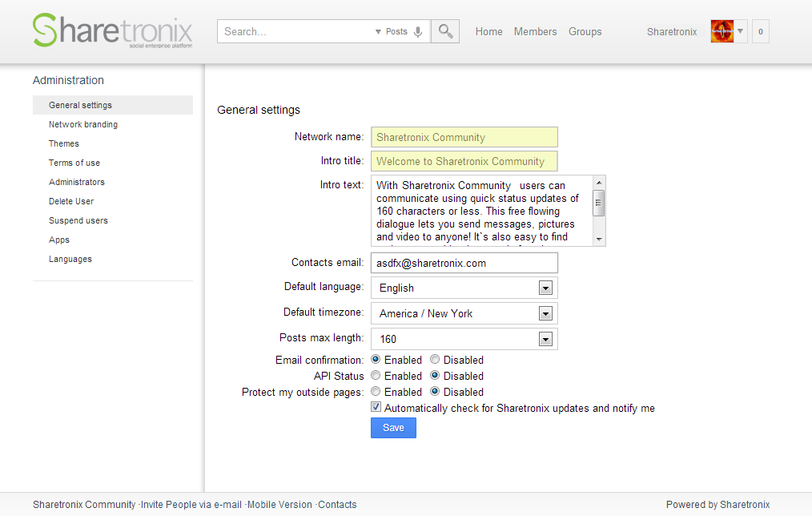Click the user avatar thumbnail

click(x=722, y=31)
